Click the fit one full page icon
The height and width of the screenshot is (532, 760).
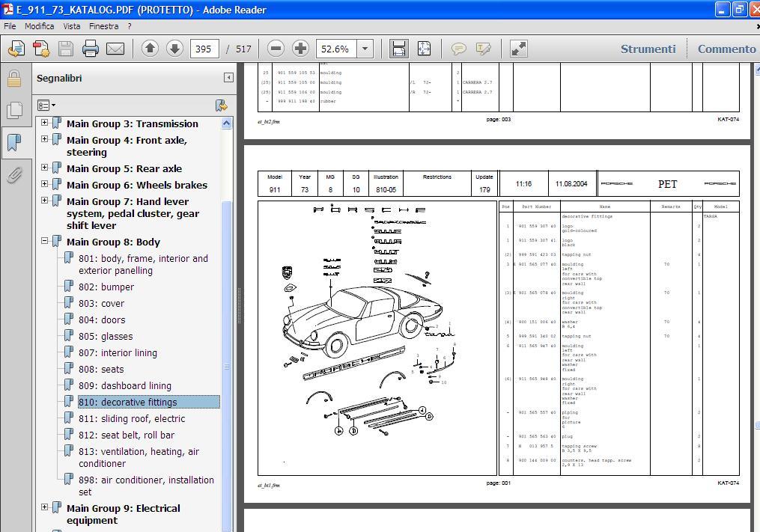[424, 49]
